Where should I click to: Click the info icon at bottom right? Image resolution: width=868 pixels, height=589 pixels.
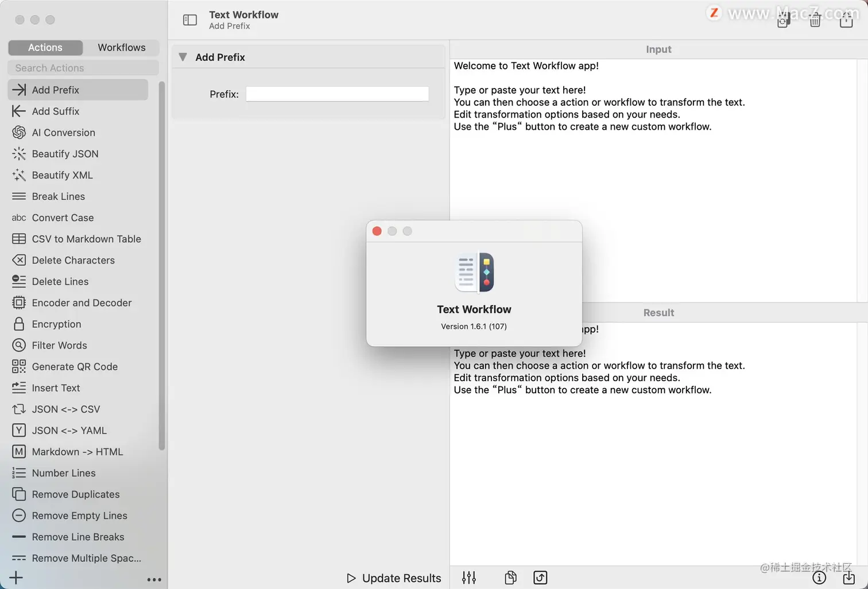[x=819, y=578]
